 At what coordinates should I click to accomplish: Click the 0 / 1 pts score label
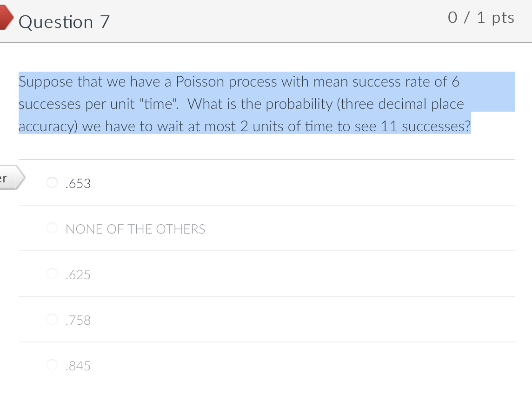tap(481, 18)
